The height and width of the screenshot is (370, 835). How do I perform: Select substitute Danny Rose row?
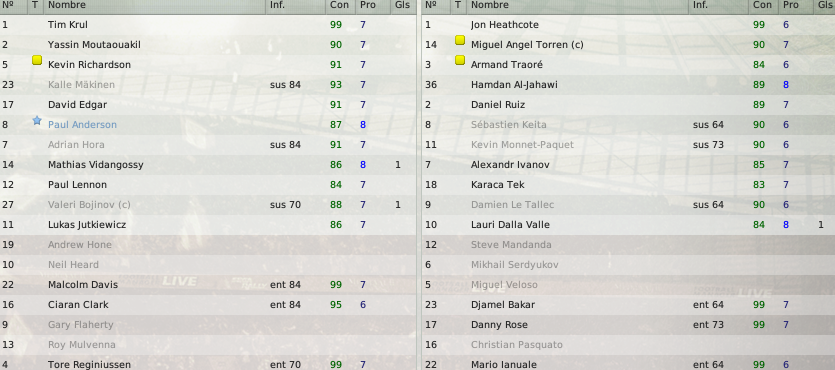(628, 325)
